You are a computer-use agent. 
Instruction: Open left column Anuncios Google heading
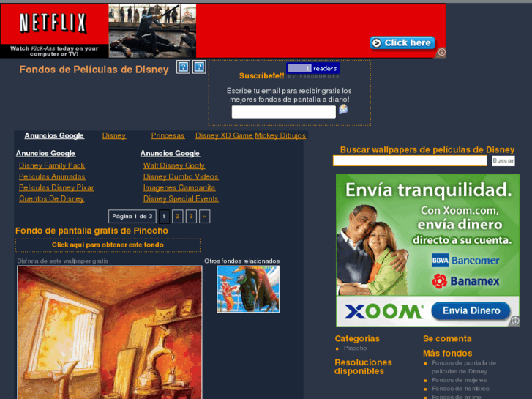45,154
